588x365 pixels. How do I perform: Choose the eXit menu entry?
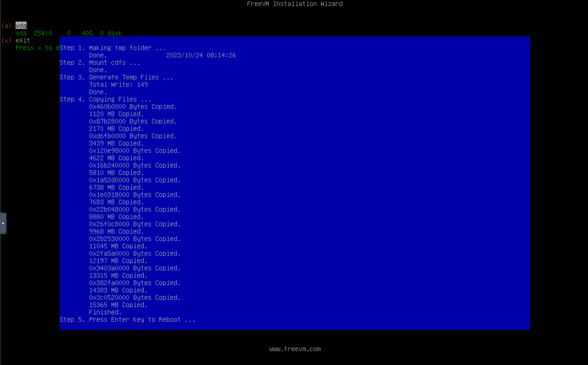[x=23, y=41]
